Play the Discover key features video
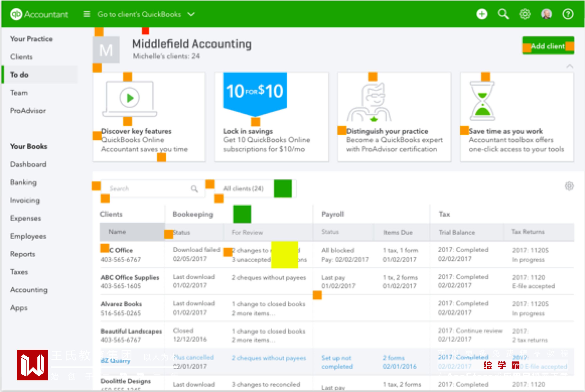Viewport: 585px width, 392px height. pyautogui.click(x=129, y=98)
